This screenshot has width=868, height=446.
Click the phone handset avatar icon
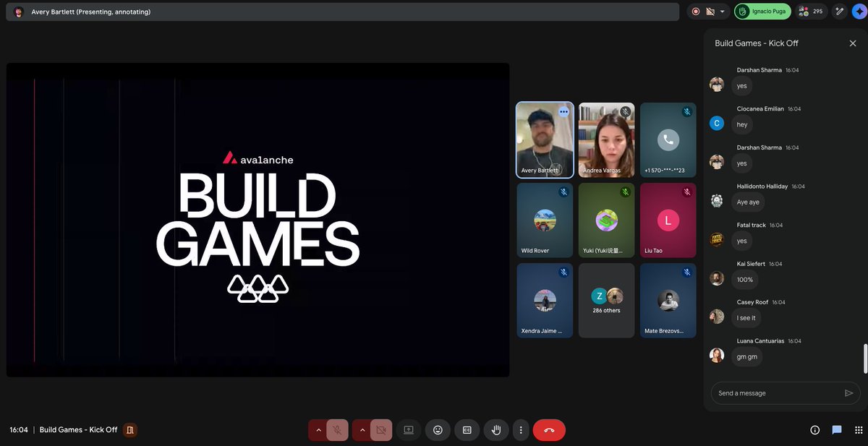pyautogui.click(x=668, y=140)
